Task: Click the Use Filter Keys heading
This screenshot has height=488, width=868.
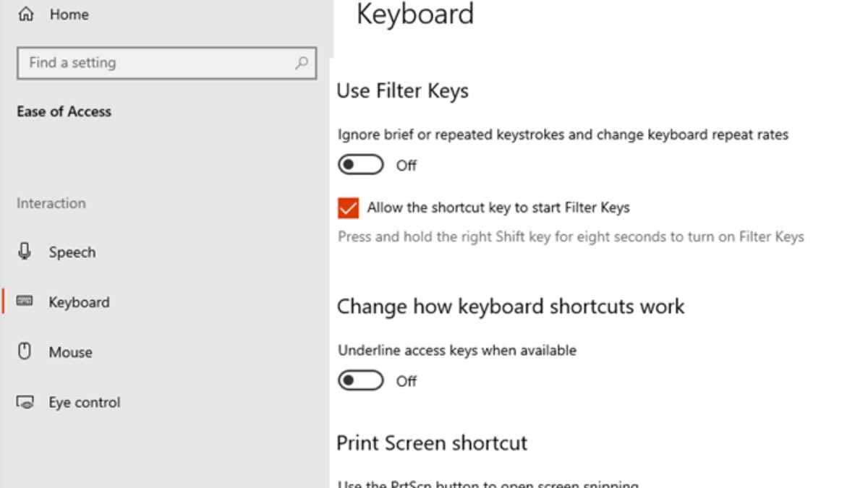Action: click(402, 91)
